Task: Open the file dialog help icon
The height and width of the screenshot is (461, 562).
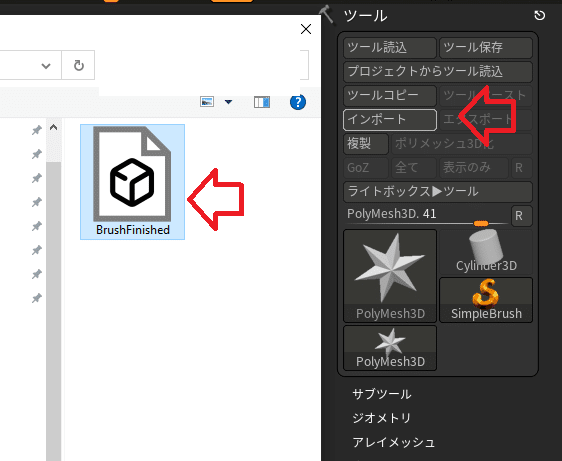Action: pyautogui.click(x=298, y=102)
